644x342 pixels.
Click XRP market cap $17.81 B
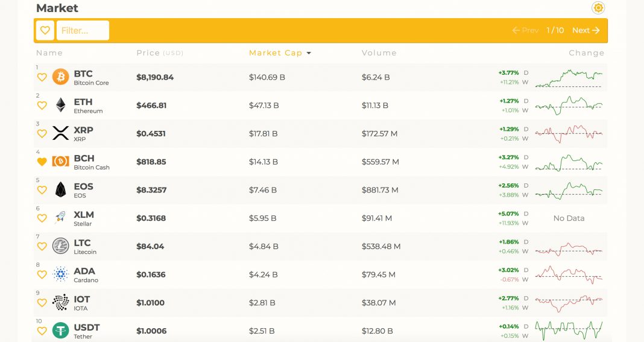pos(264,133)
